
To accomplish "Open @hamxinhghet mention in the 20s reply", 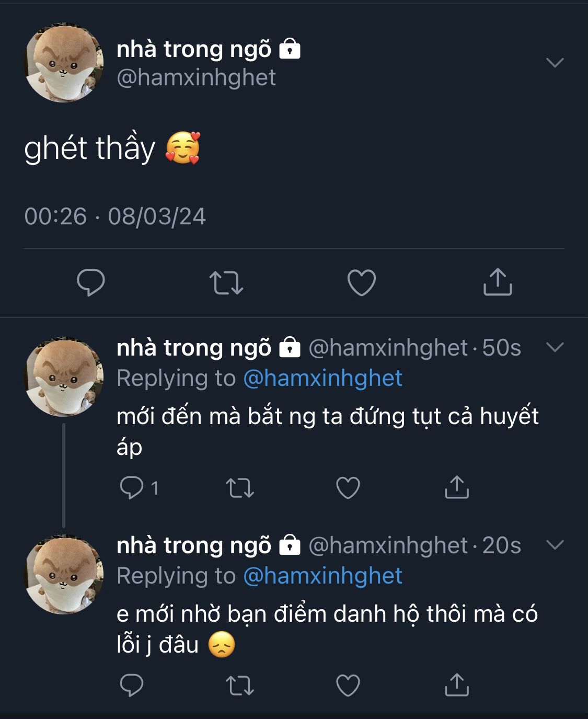I will (x=322, y=576).
